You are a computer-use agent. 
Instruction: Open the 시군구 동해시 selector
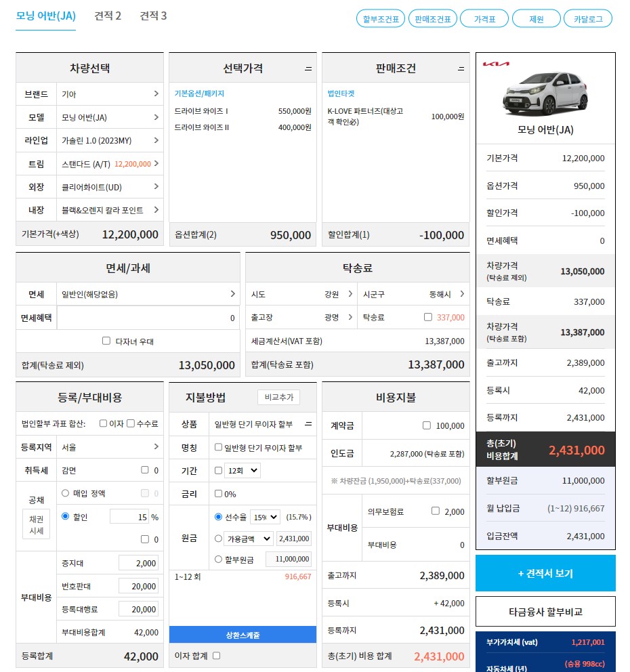[414, 294]
